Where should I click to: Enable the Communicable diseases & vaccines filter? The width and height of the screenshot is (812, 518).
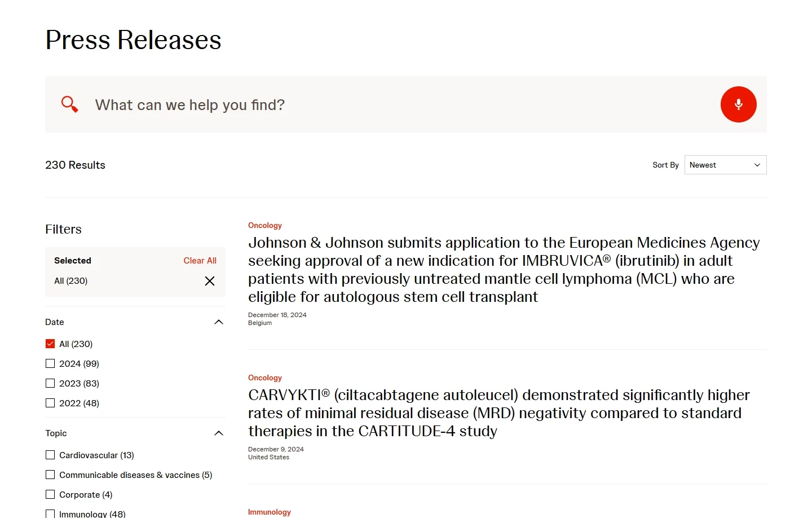tap(50, 475)
